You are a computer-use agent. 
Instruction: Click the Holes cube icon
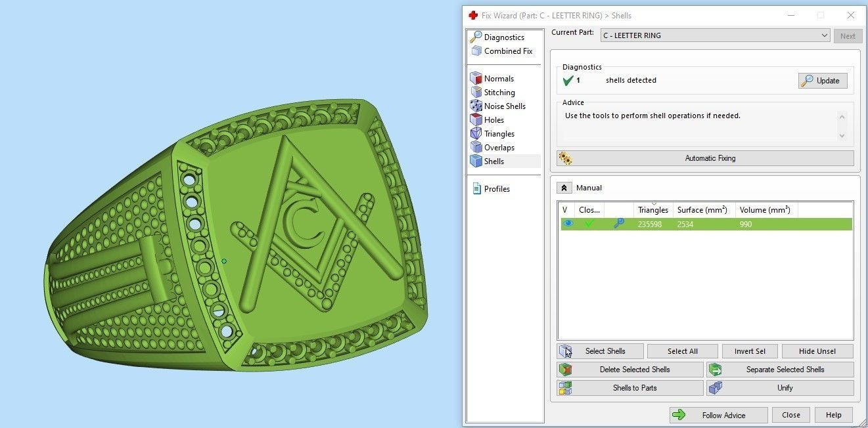pyautogui.click(x=476, y=120)
